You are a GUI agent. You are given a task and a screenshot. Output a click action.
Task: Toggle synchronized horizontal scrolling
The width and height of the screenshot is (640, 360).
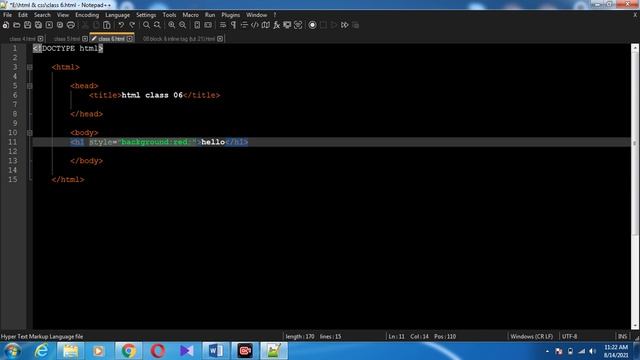pyautogui.click(x=208, y=25)
